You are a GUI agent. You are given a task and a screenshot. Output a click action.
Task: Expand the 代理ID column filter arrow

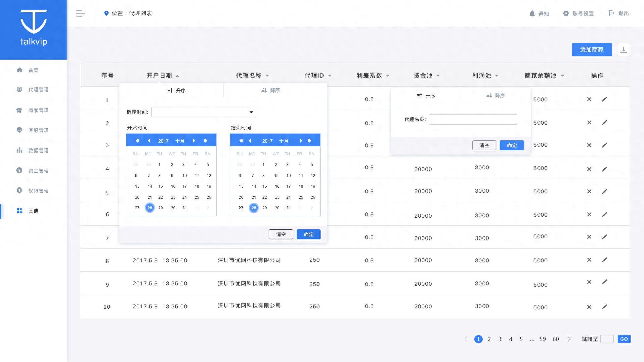click(x=330, y=76)
